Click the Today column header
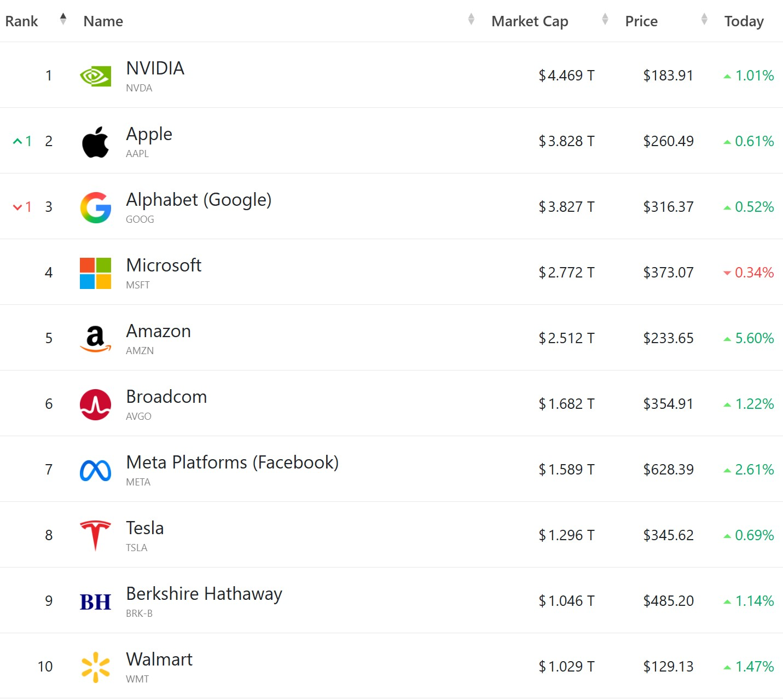The image size is (783, 700). [x=744, y=21]
